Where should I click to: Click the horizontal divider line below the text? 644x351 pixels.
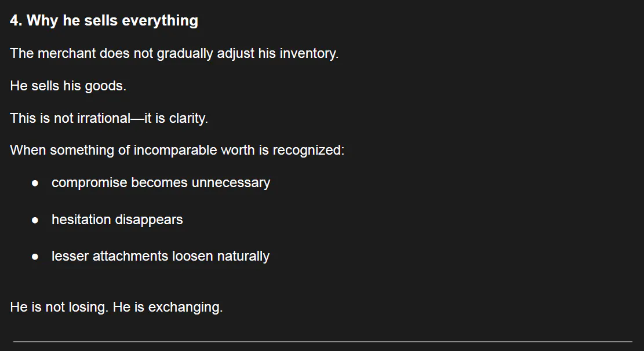(322, 342)
